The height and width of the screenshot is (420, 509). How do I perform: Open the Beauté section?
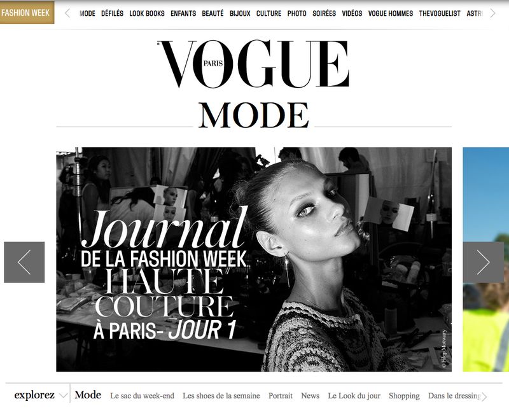click(x=213, y=13)
